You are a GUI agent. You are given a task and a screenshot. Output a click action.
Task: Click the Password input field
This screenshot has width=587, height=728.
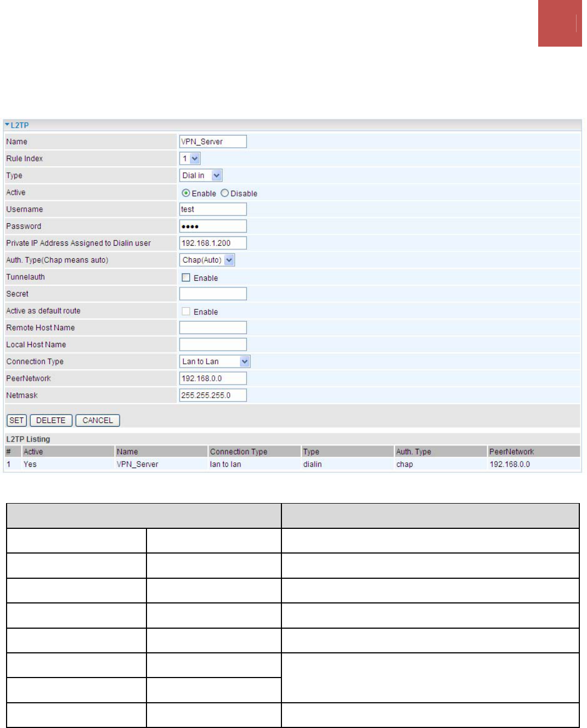pyautogui.click(x=213, y=226)
